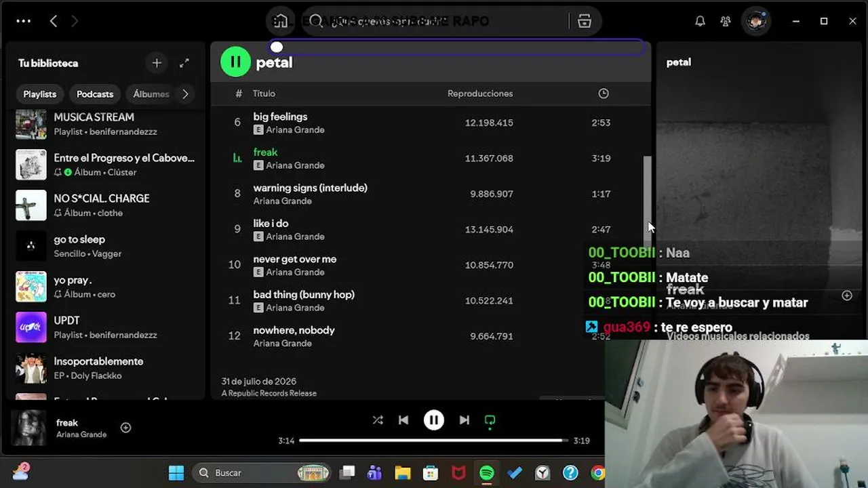This screenshot has height=488, width=868.
Task: Add to playlist in right panel
Action: click(x=847, y=296)
